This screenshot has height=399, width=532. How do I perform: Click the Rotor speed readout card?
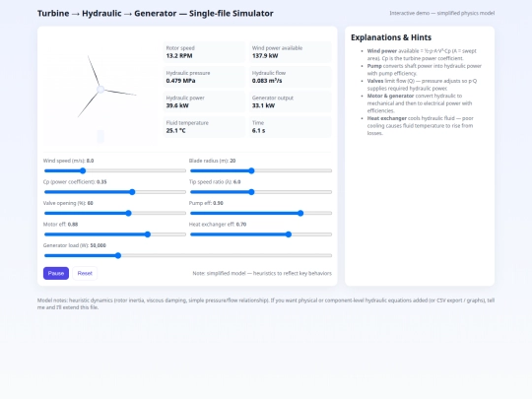click(204, 52)
